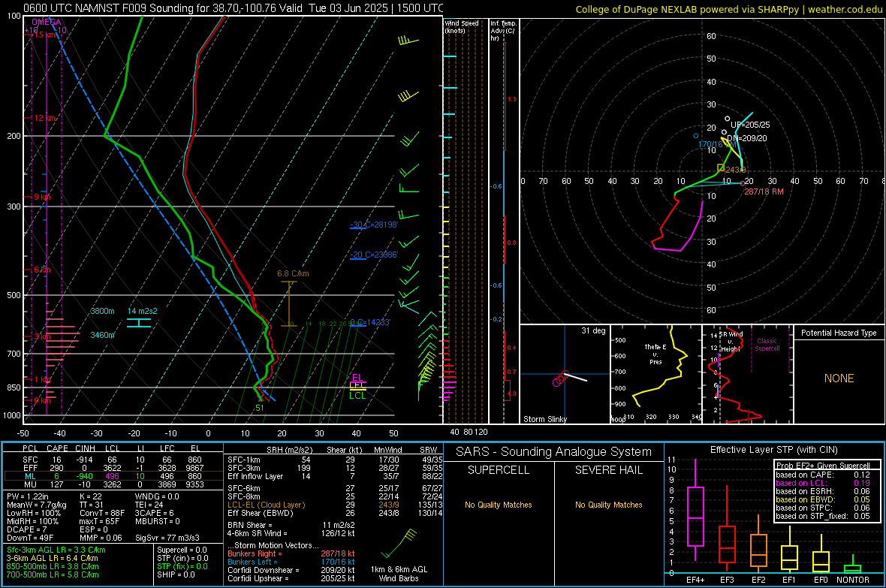Click the Corfidi Upshear = 205/25 kt line

coord(291,578)
